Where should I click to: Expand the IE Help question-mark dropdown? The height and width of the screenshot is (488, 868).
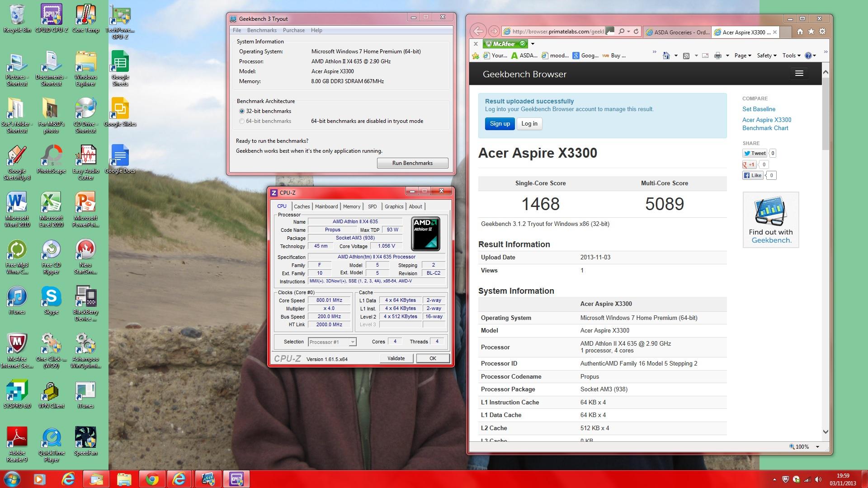[811, 56]
